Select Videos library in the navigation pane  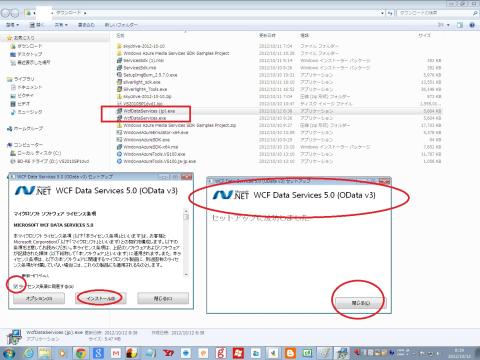point(20,104)
